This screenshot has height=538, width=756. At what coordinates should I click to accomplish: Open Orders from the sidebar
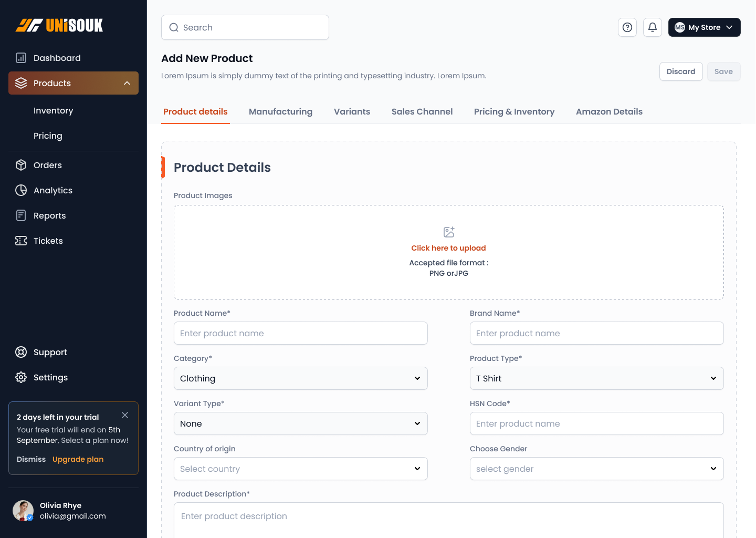(x=47, y=165)
